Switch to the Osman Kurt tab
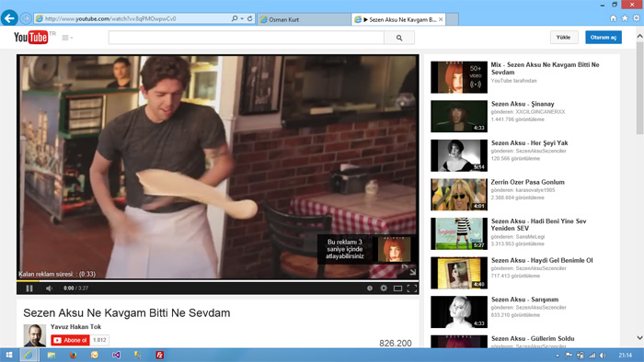Screen dimensions: 644x362 pyautogui.click(x=304, y=19)
